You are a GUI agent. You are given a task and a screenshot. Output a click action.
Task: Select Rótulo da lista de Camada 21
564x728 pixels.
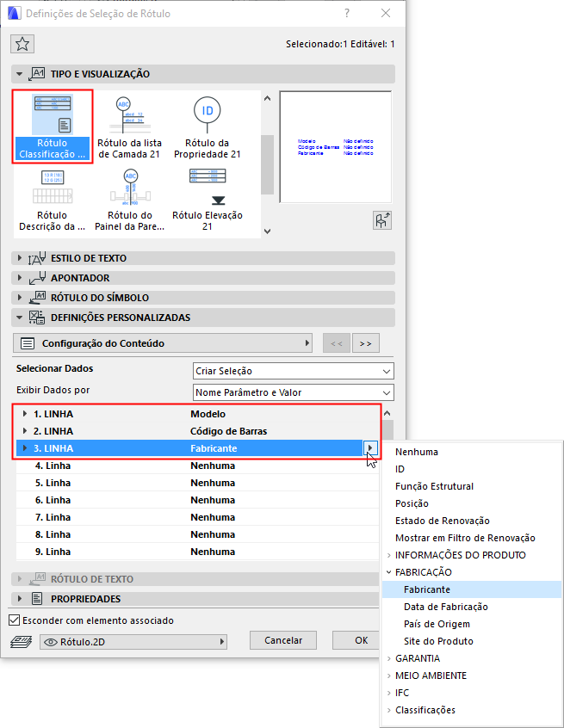point(130,126)
